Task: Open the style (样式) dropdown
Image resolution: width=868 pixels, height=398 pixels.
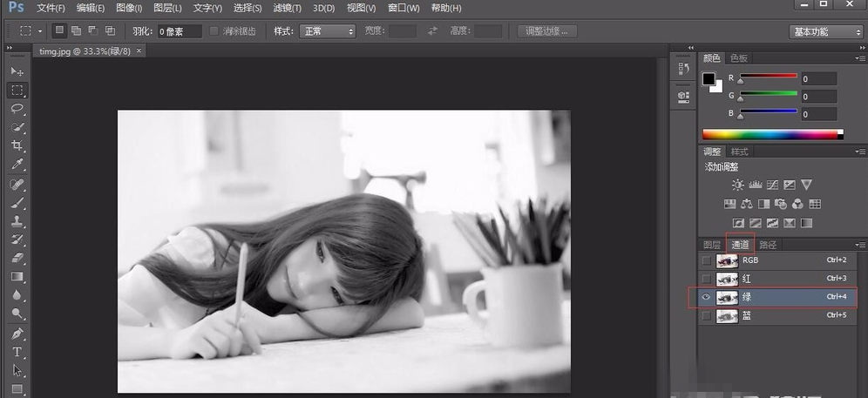Action: tap(328, 31)
